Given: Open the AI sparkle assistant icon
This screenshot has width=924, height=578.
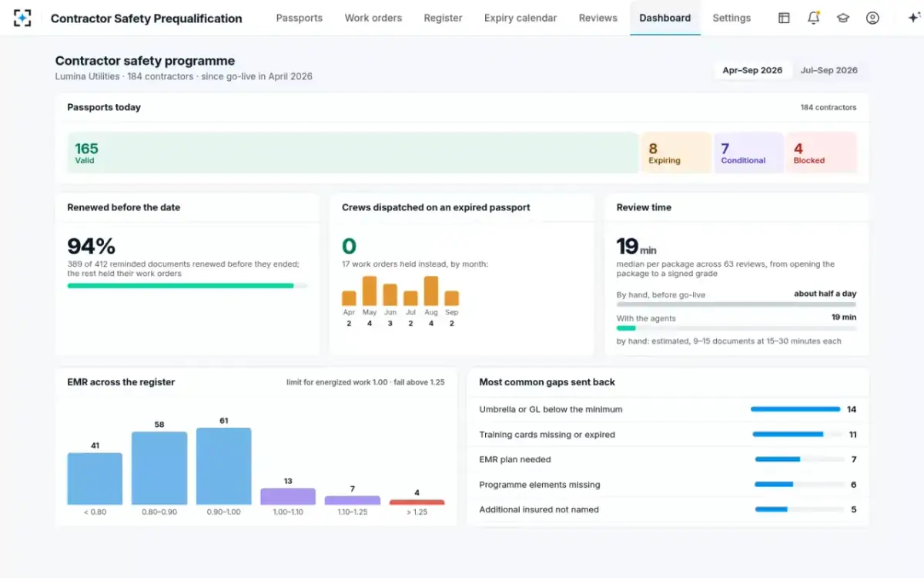Looking at the screenshot, I should click(x=914, y=18).
